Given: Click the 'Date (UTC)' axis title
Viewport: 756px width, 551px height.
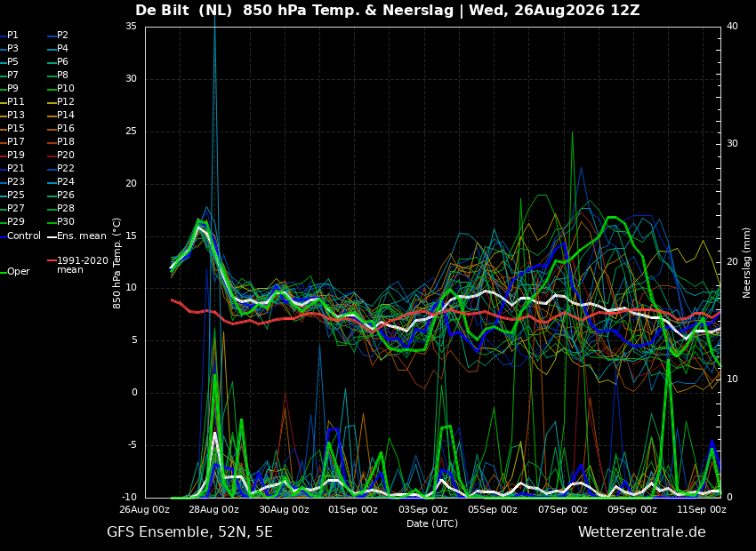Looking at the screenshot, I should pos(432,523).
